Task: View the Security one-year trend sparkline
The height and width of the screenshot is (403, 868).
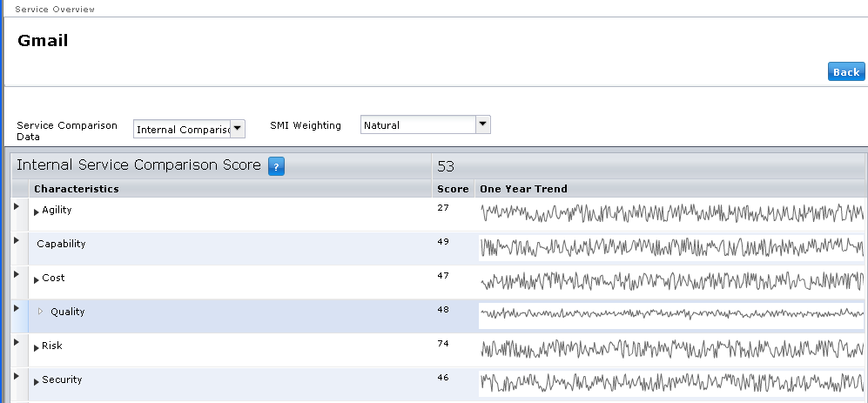Action: [x=671, y=383]
